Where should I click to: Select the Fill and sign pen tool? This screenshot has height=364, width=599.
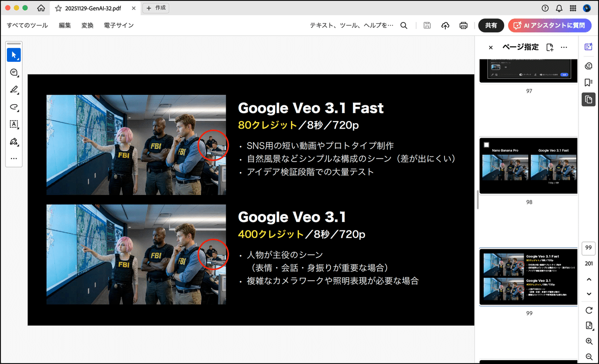click(14, 142)
